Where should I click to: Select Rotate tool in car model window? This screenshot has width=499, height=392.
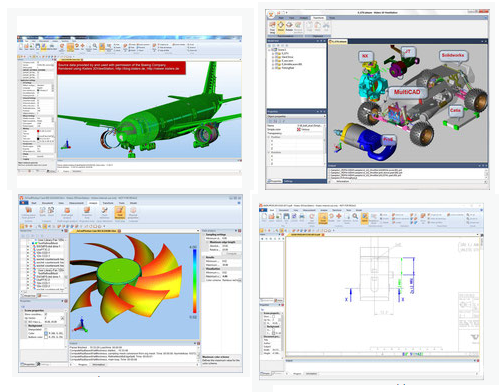[289, 27]
